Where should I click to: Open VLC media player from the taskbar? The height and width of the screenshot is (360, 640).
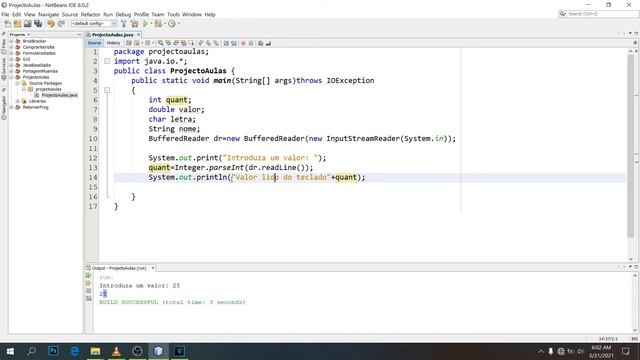(116, 351)
